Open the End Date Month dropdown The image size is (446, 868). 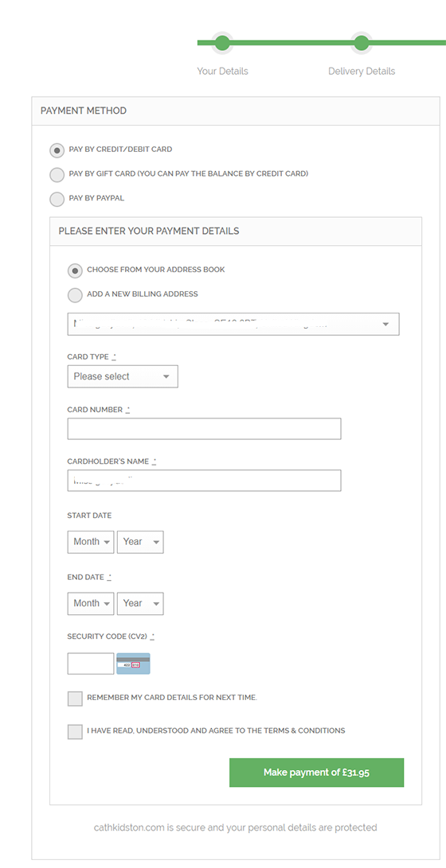click(x=91, y=603)
